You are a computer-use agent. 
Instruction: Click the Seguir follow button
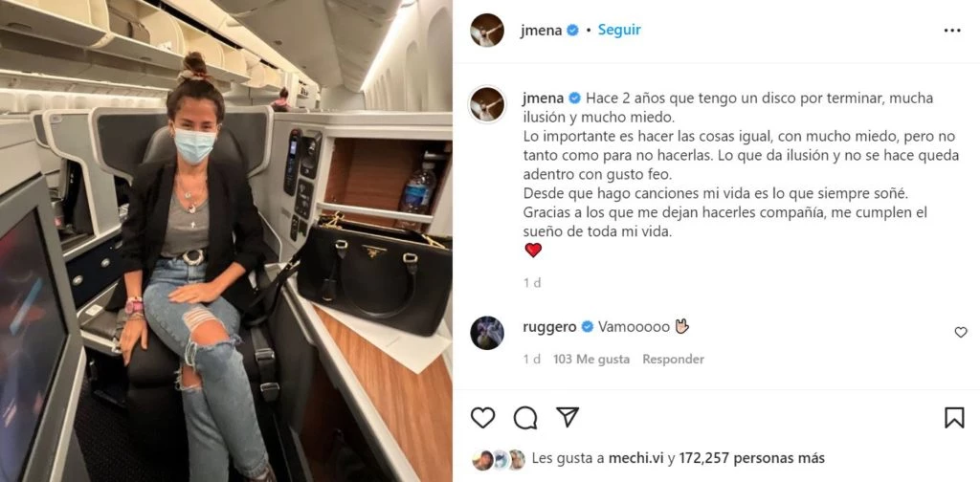point(619,30)
